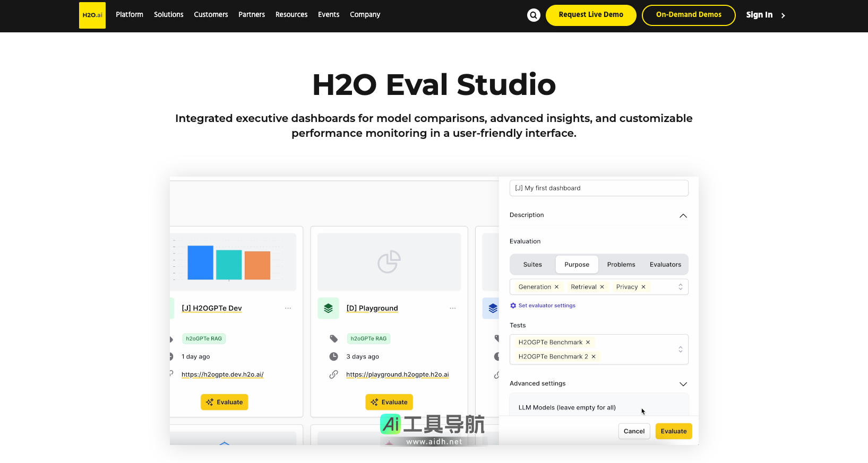
Task: Click Request Live Demo button
Action: pyautogui.click(x=591, y=15)
